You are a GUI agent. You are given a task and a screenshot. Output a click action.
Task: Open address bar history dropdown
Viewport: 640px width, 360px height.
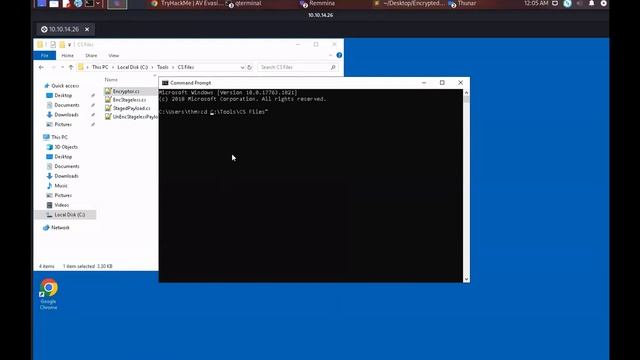[242, 67]
